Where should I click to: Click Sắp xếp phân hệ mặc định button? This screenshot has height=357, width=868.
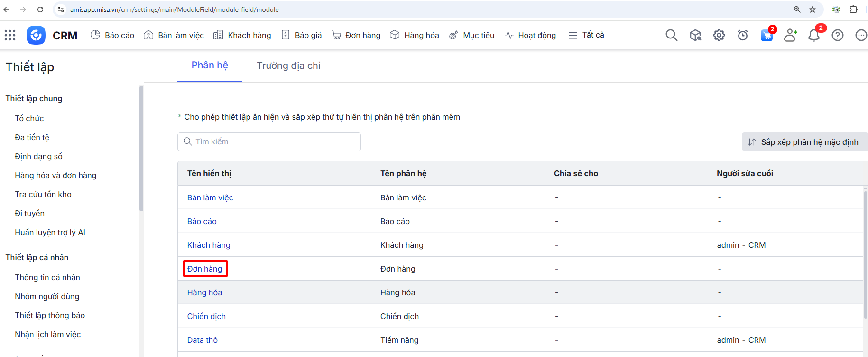[x=804, y=142]
